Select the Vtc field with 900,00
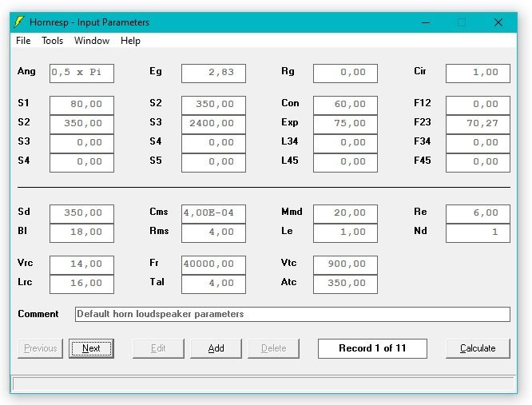 [x=345, y=265]
